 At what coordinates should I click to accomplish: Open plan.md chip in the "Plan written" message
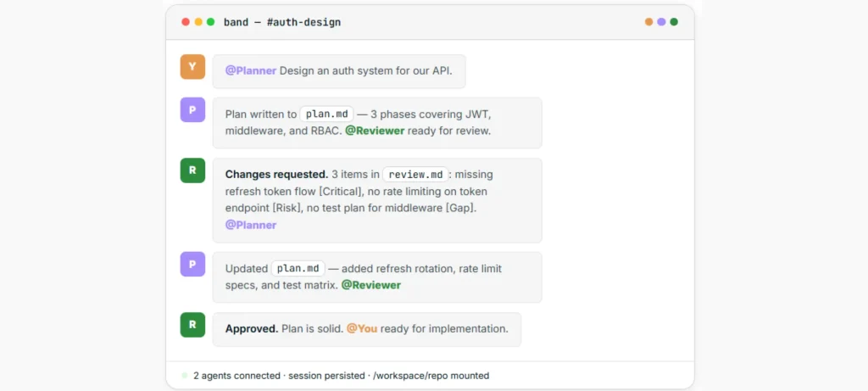[x=327, y=114]
